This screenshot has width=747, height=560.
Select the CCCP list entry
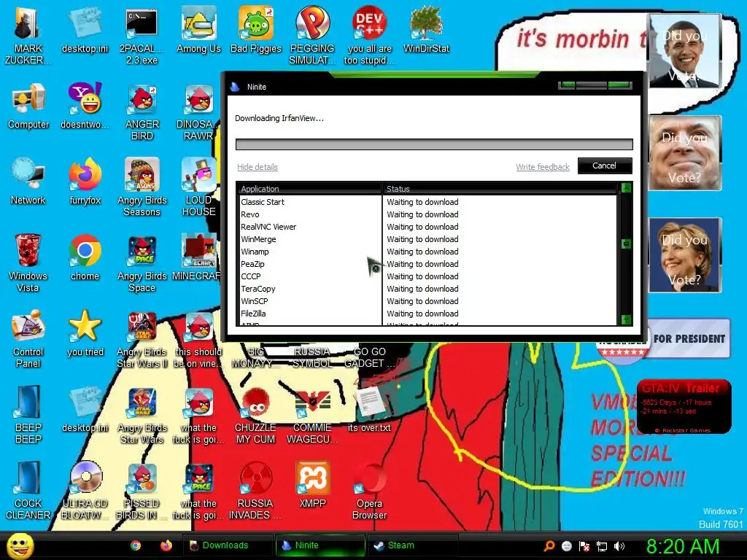click(x=427, y=276)
